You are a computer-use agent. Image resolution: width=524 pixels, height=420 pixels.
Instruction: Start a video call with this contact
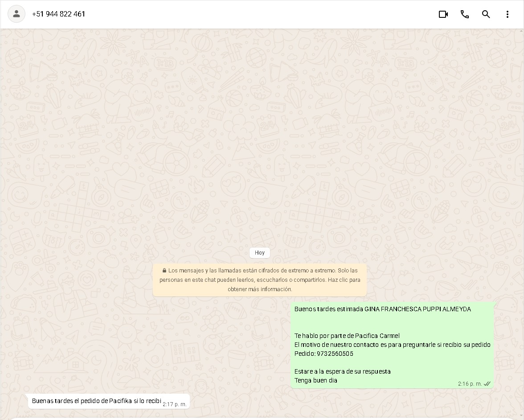coord(443,14)
